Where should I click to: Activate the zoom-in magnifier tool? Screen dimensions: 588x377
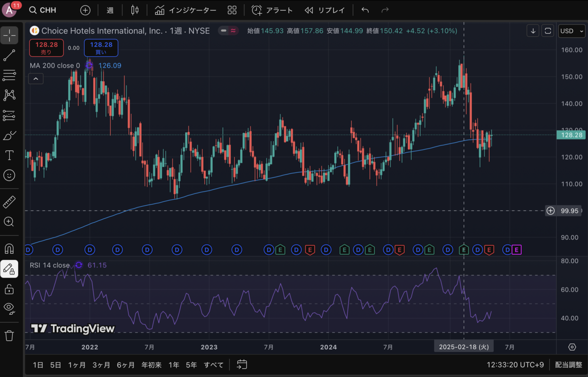9,221
